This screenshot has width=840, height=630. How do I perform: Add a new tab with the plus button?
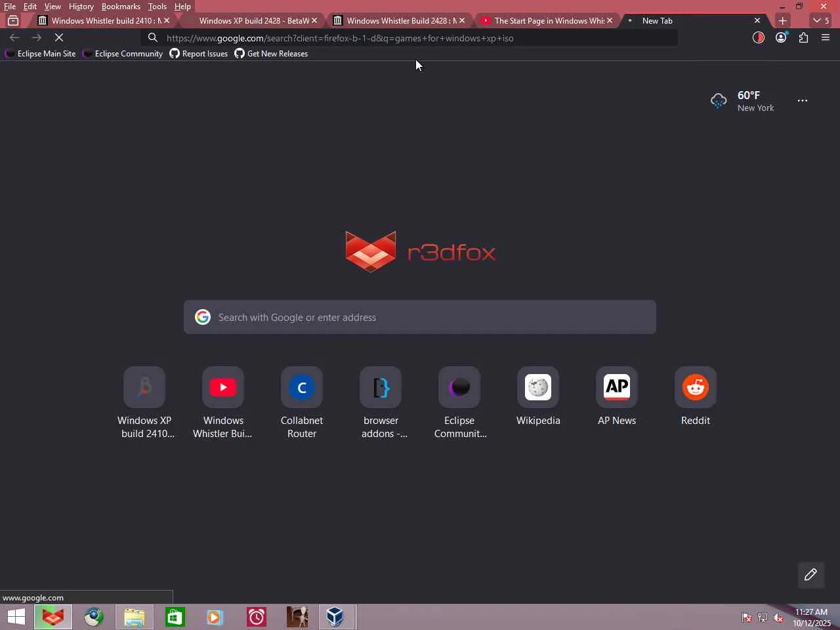pos(782,20)
